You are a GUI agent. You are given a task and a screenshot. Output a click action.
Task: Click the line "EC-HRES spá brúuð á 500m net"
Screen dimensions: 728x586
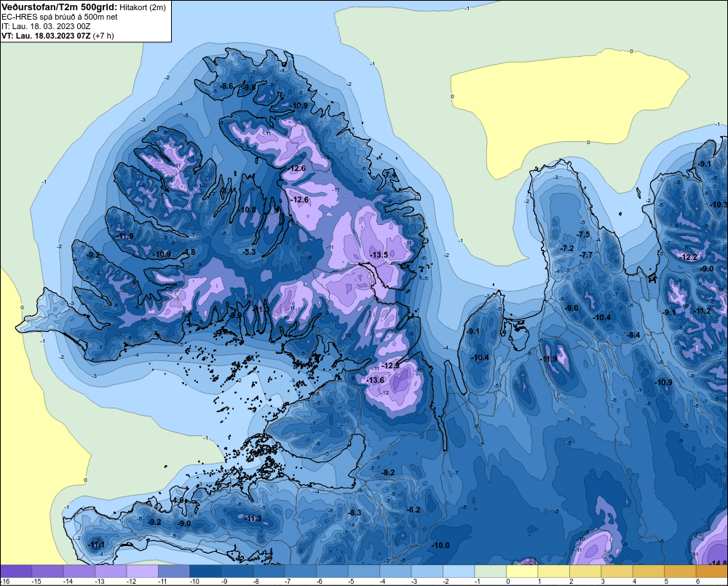point(60,17)
